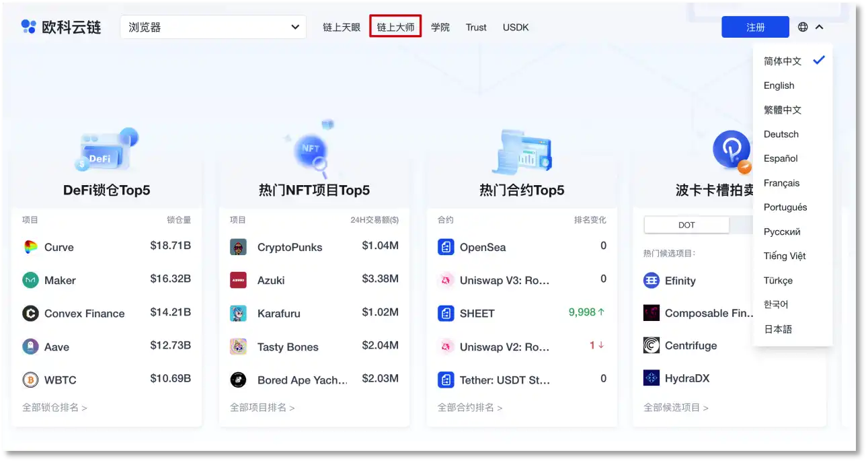Choose Français in the language dropdown

[x=781, y=182]
